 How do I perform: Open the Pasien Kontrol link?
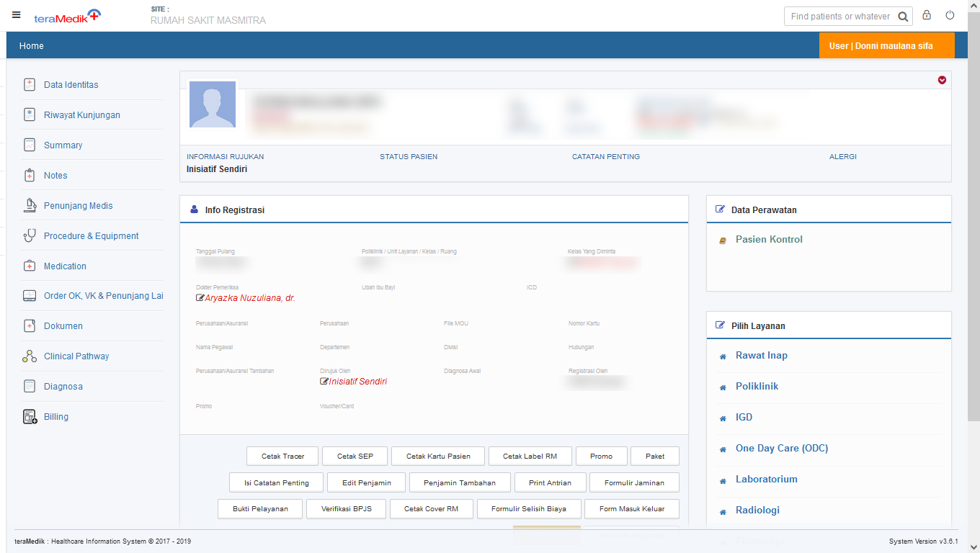(x=769, y=239)
